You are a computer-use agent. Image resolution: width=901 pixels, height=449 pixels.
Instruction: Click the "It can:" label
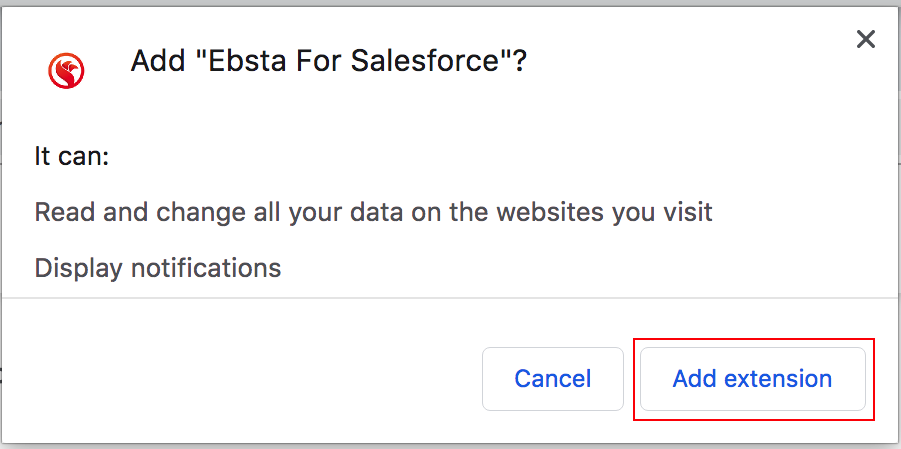pos(71,156)
